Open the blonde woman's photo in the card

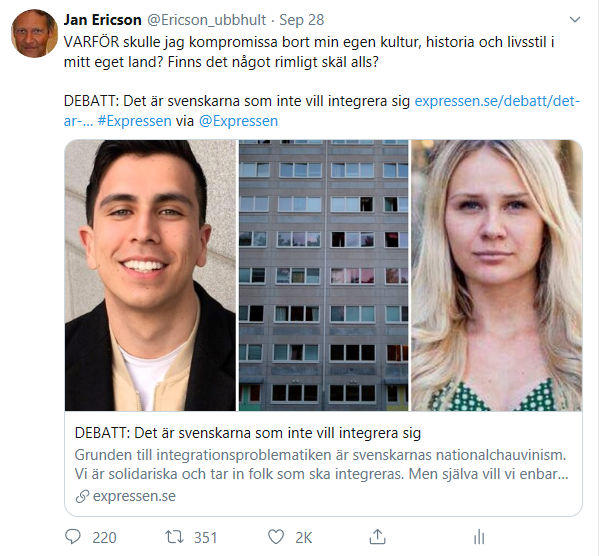click(497, 276)
